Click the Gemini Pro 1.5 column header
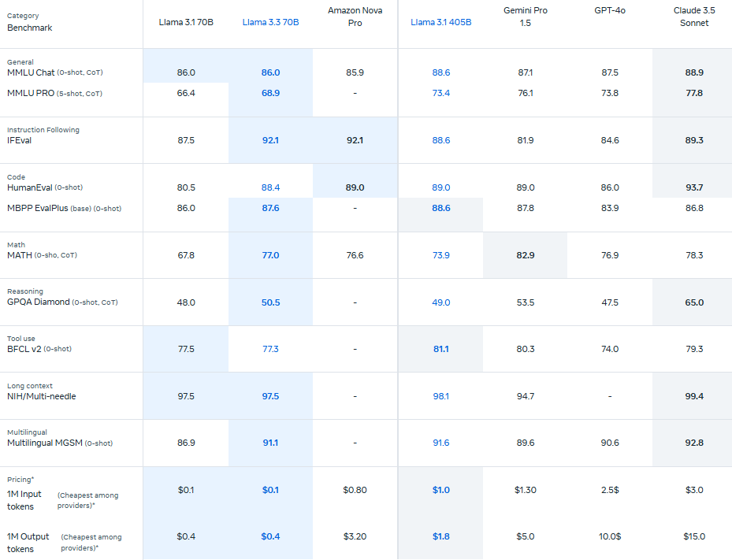This screenshot has width=732, height=560. tap(526, 17)
